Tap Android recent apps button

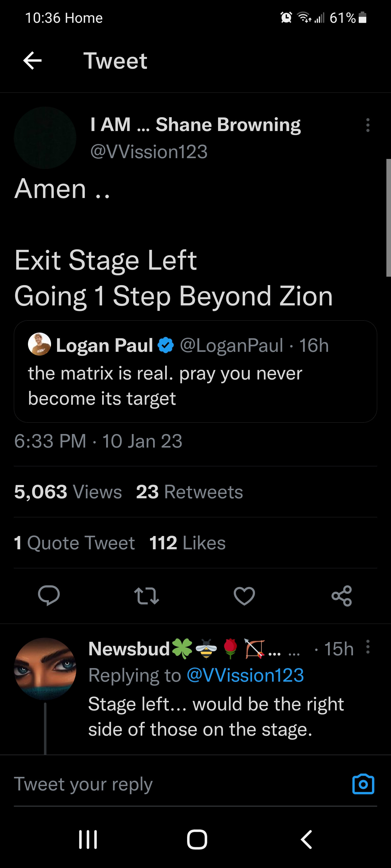pyautogui.click(x=88, y=839)
